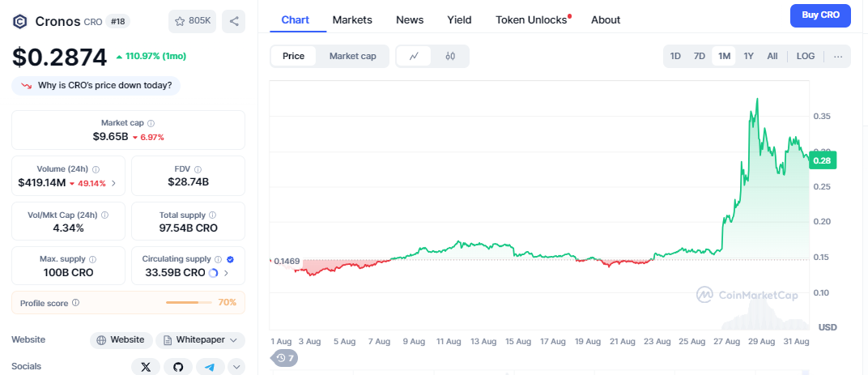The height and width of the screenshot is (375, 868).
Task: Click the circulating supply progress ring
Action: [x=214, y=272]
